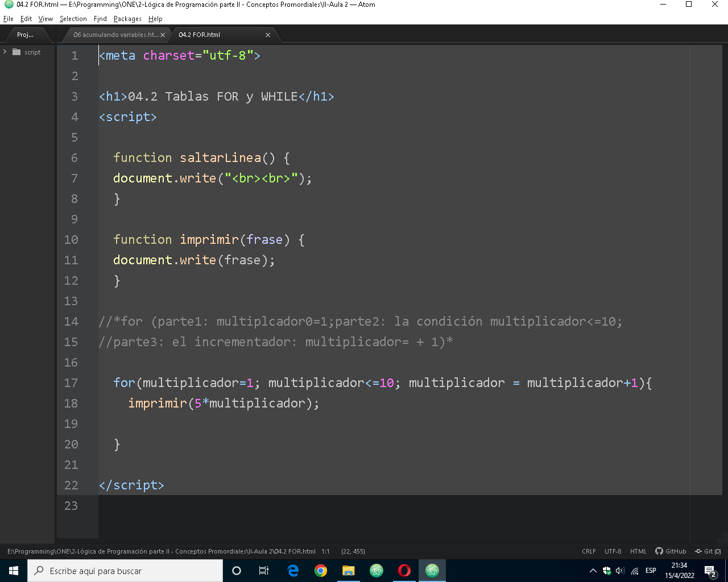Open Opera browser from taskbar
Viewport: 728px width, 582px height.
(x=404, y=571)
